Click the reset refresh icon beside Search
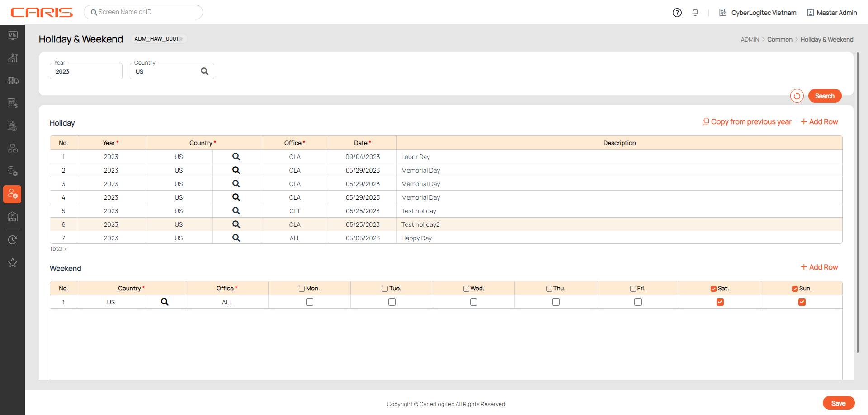The height and width of the screenshot is (415, 868). [x=797, y=96]
